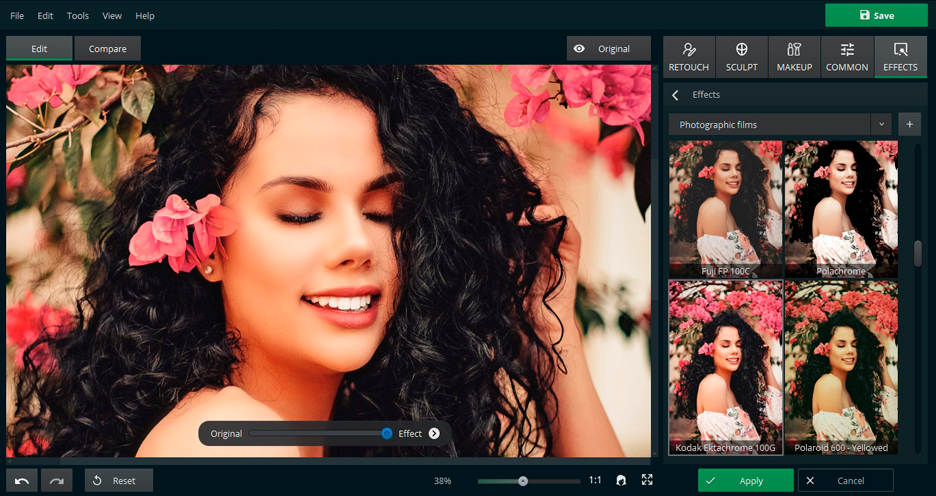Toggle the Original eye preview
The image size is (936, 496).
coord(608,49)
